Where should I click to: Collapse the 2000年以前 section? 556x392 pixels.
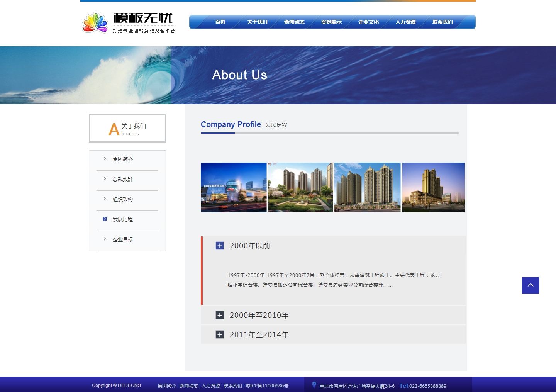[220, 246]
